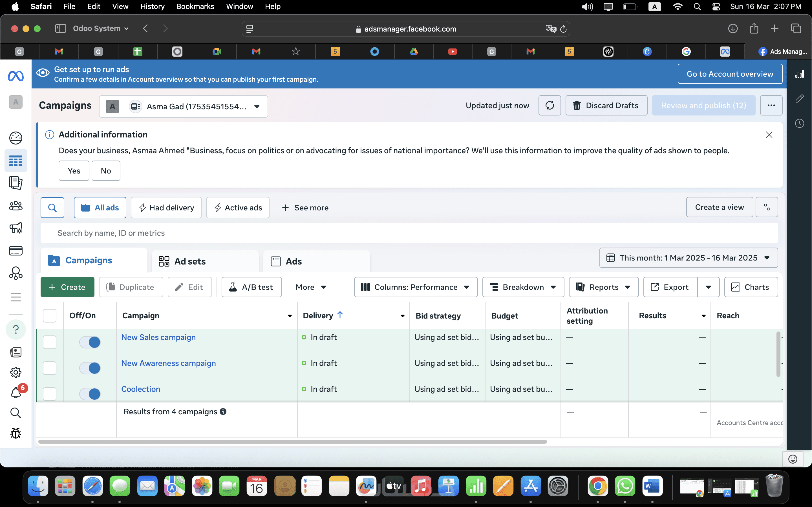This screenshot has width=812, height=507.
Task: Open the search magnifier filter button
Action: [x=52, y=208]
